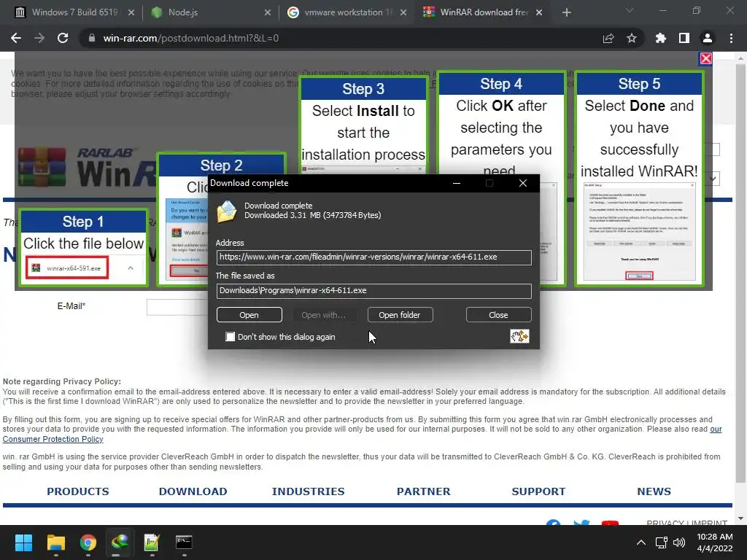
Task: Open the Chrome three-dot menu
Action: coord(731,38)
